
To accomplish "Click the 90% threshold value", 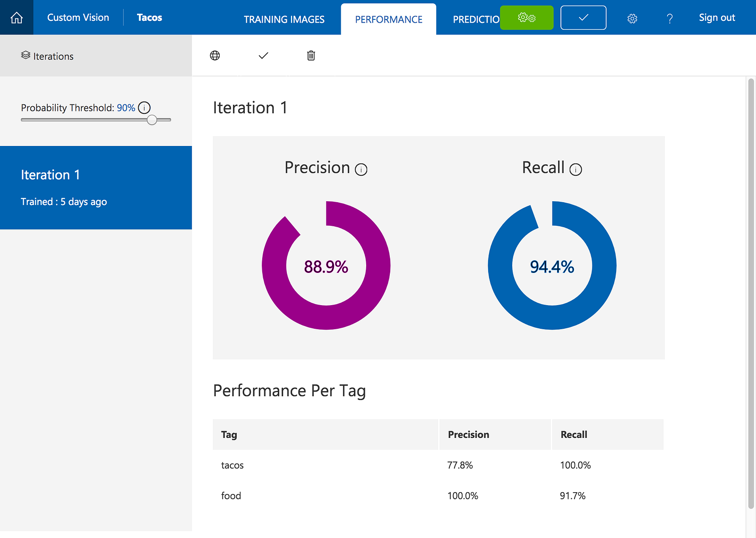I will [126, 108].
